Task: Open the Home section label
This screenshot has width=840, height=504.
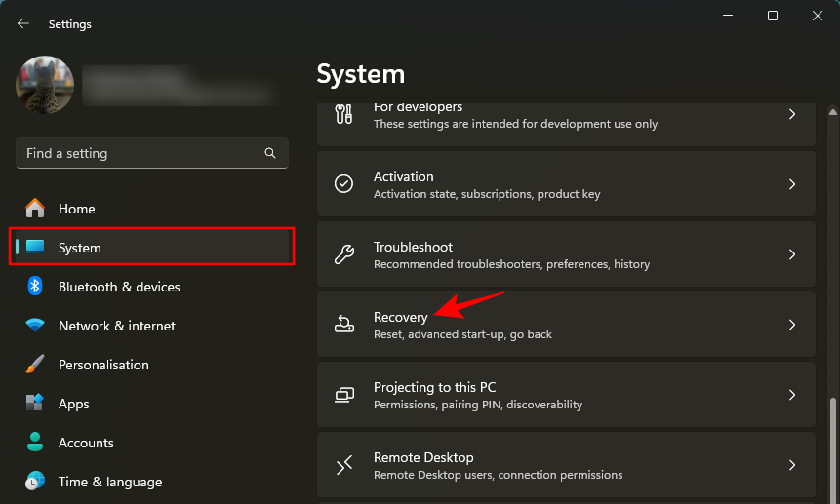Action: pos(77,209)
